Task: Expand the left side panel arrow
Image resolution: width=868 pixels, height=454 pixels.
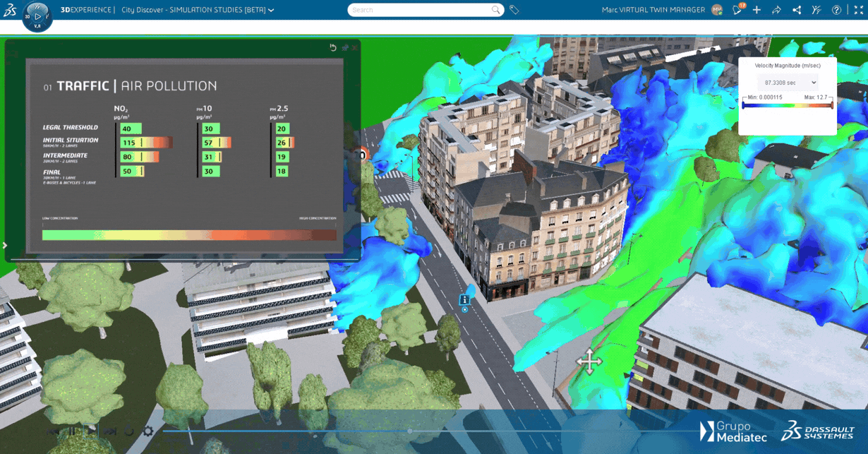Action: tap(5, 246)
